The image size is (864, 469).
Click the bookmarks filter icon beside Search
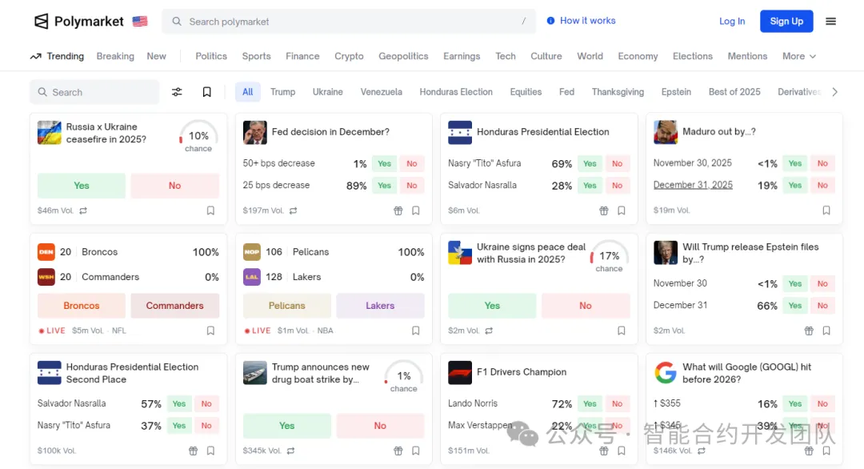pyautogui.click(x=207, y=92)
